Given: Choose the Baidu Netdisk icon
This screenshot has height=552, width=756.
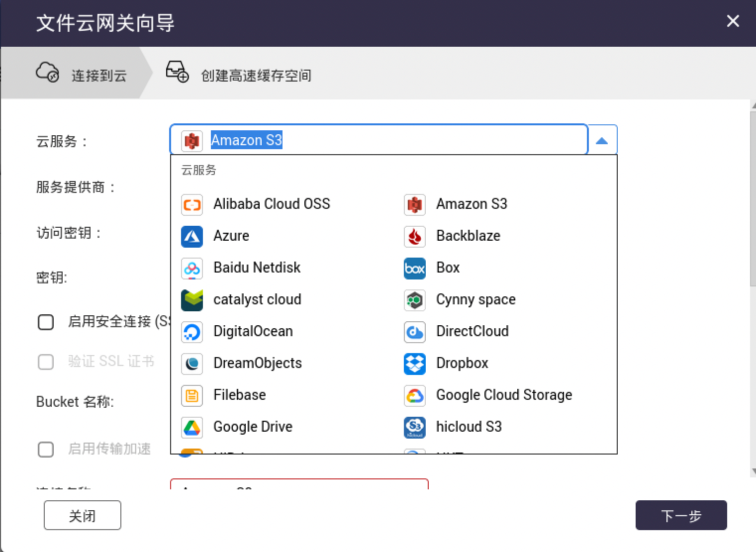Looking at the screenshot, I should (x=192, y=268).
